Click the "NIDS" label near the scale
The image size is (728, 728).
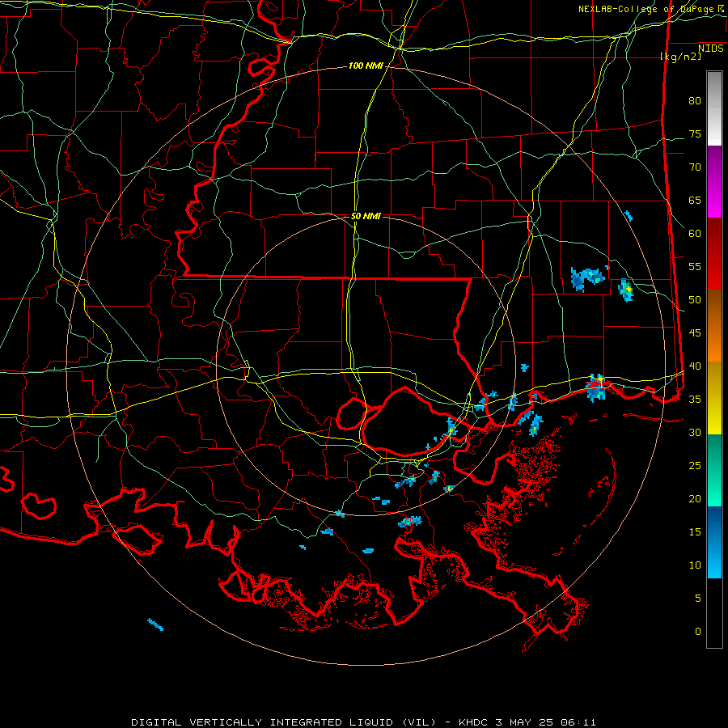point(711,49)
